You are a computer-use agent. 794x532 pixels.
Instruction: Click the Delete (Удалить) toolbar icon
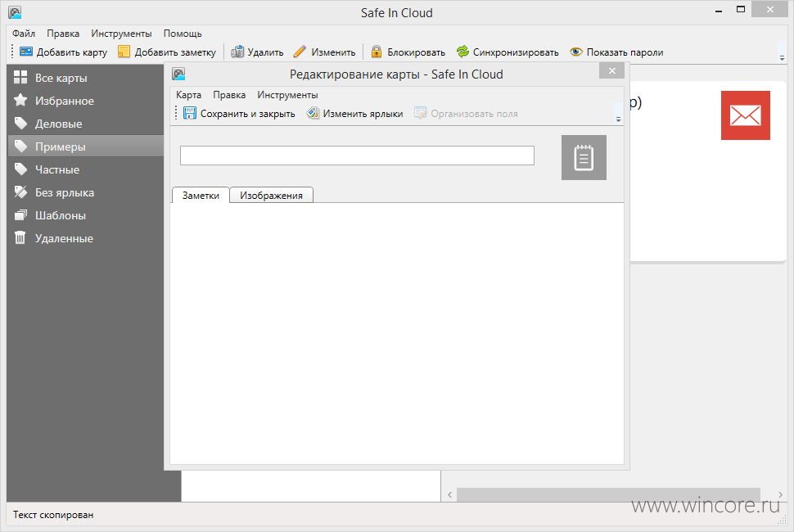pos(237,52)
